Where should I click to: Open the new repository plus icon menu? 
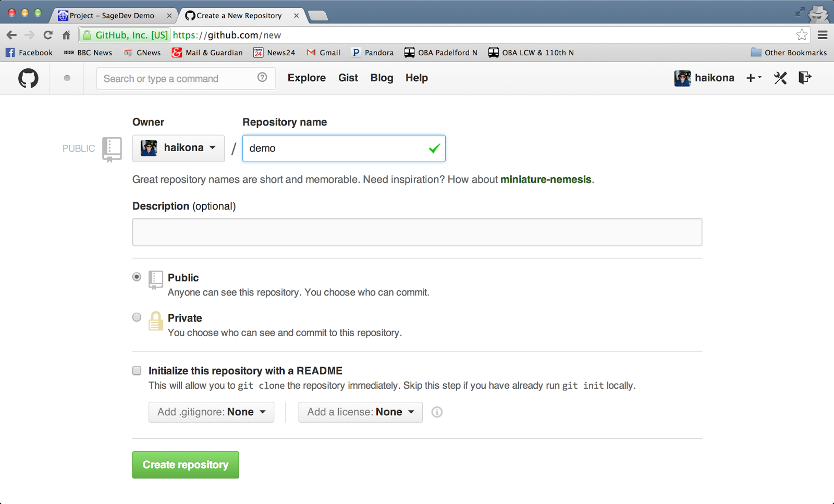coord(752,78)
